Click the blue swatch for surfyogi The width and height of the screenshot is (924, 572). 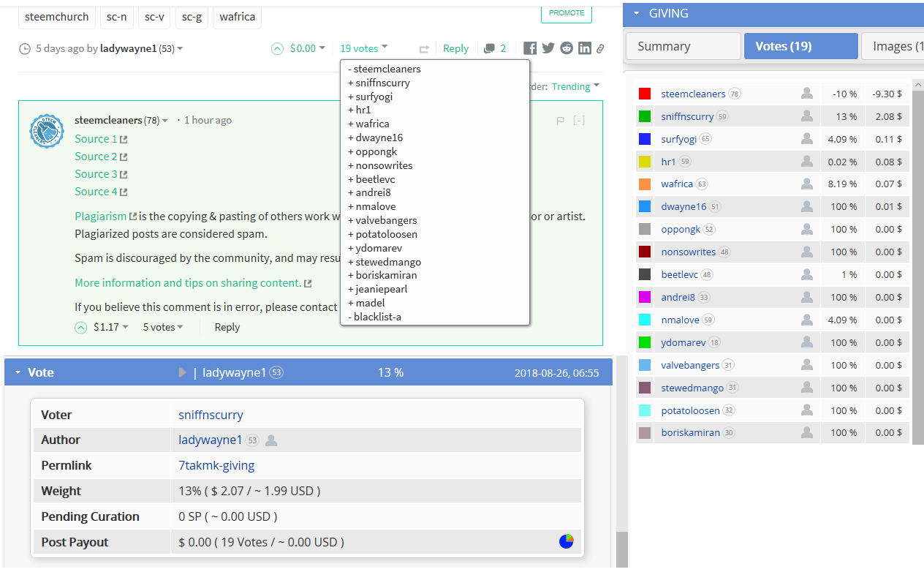[x=645, y=139]
